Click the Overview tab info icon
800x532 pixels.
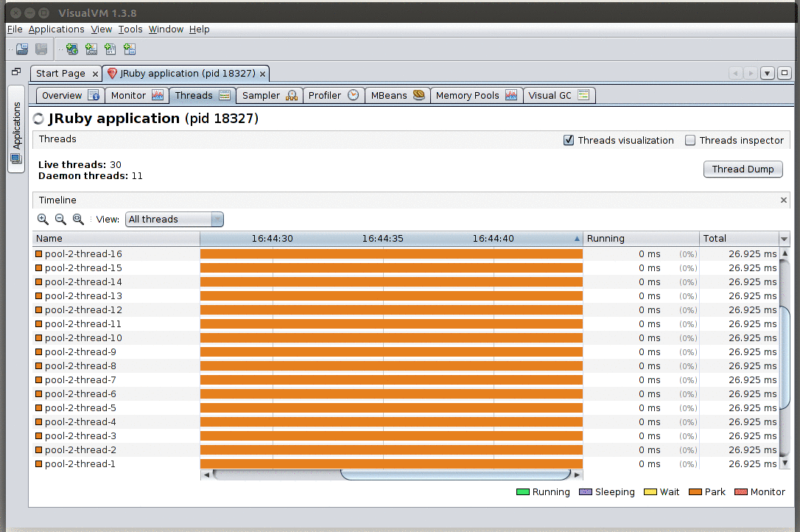coord(94,96)
